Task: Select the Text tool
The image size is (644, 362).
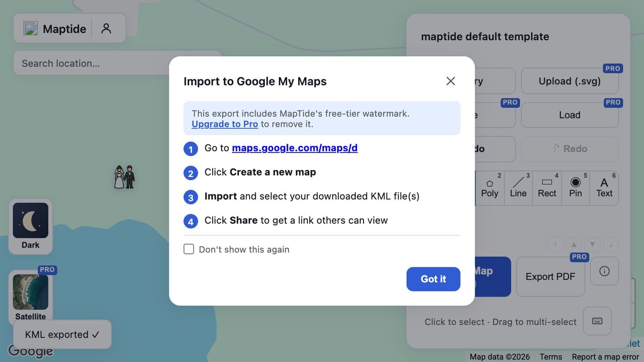Action: tap(604, 188)
